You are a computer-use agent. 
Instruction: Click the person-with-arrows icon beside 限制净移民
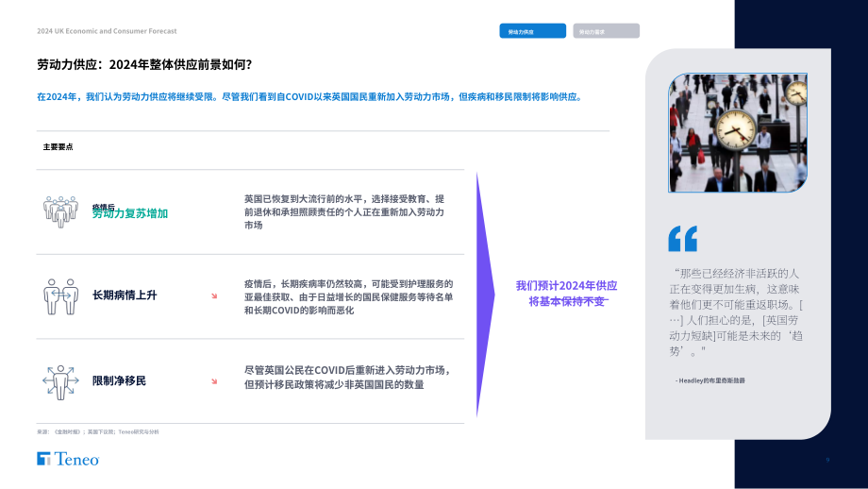click(61, 381)
